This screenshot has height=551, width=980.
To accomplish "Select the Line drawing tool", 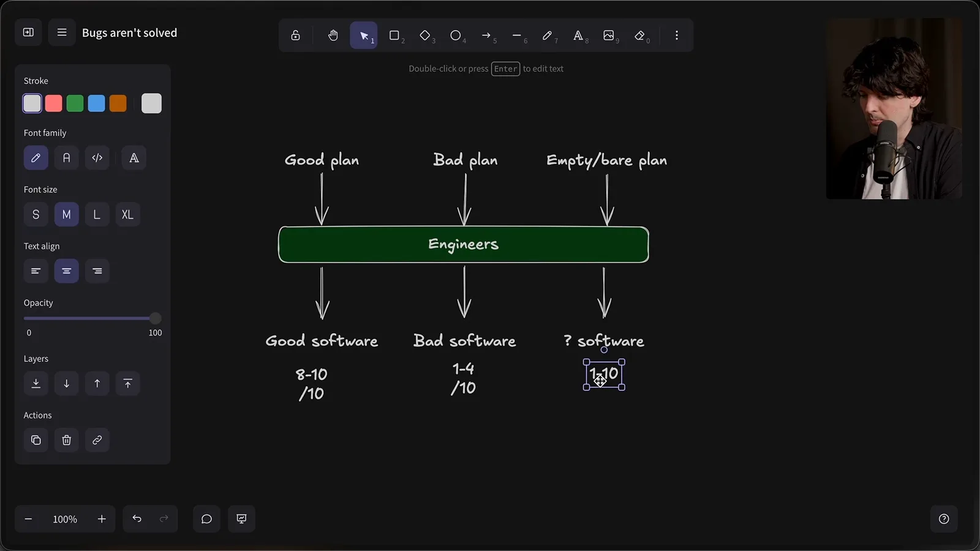I will click(517, 36).
